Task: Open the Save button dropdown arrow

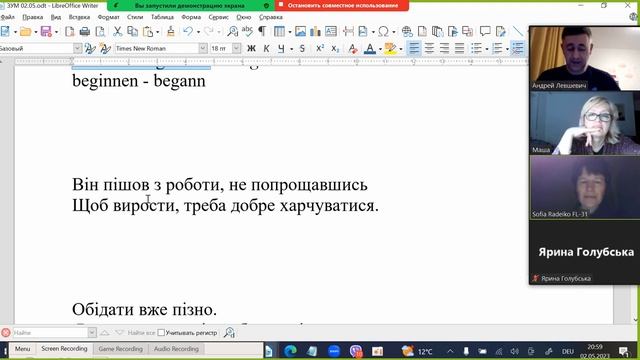Action: pyautogui.click(x=56, y=32)
